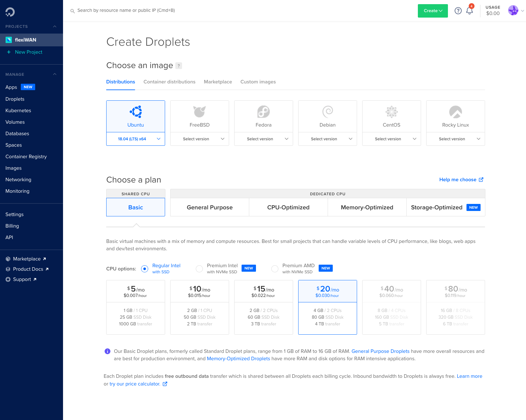The image size is (526, 420).
Task: Switch to the Premium AMD option
Action: pyautogui.click(x=275, y=269)
